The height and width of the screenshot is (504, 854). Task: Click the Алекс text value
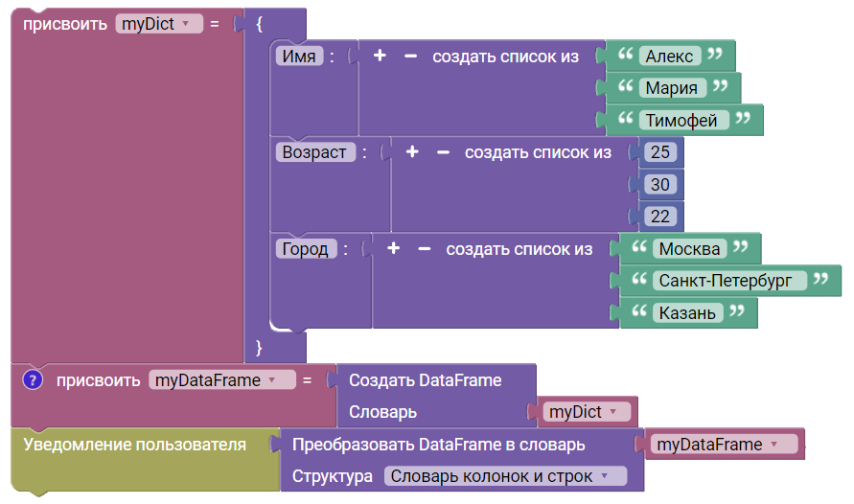669,57
